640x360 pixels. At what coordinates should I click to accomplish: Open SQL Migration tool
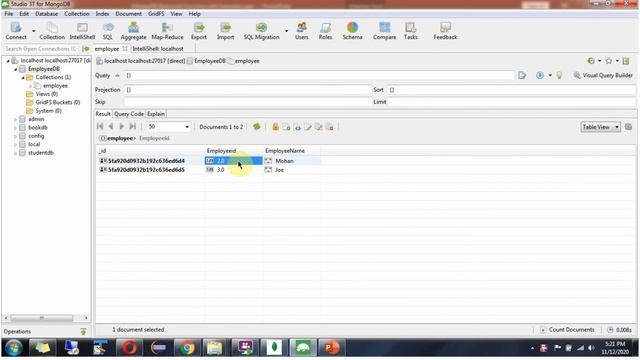261,31
